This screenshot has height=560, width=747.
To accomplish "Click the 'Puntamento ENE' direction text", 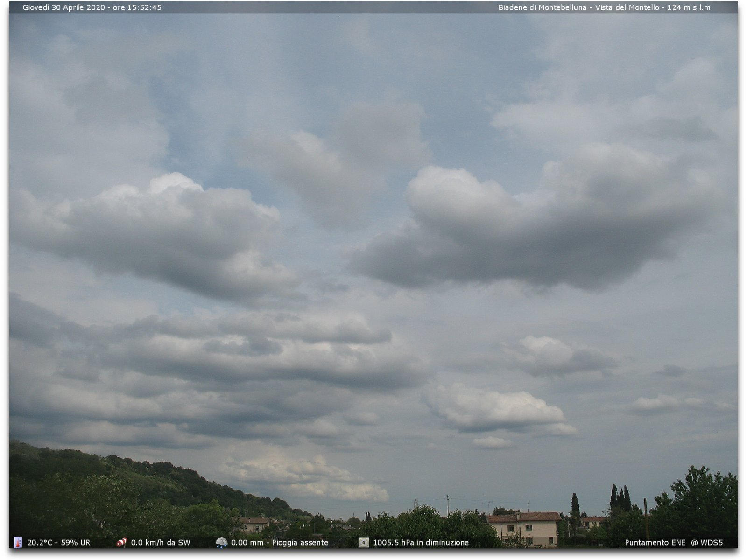I will pos(655,543).
